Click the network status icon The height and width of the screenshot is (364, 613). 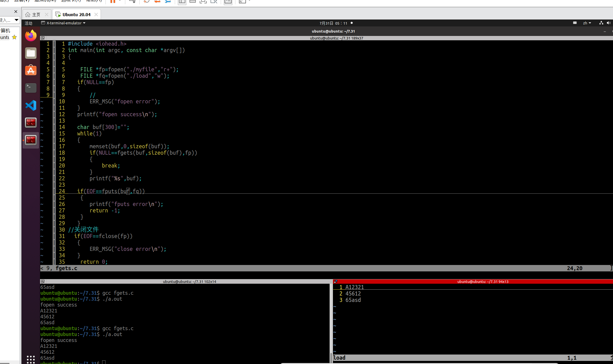[601, 23]
